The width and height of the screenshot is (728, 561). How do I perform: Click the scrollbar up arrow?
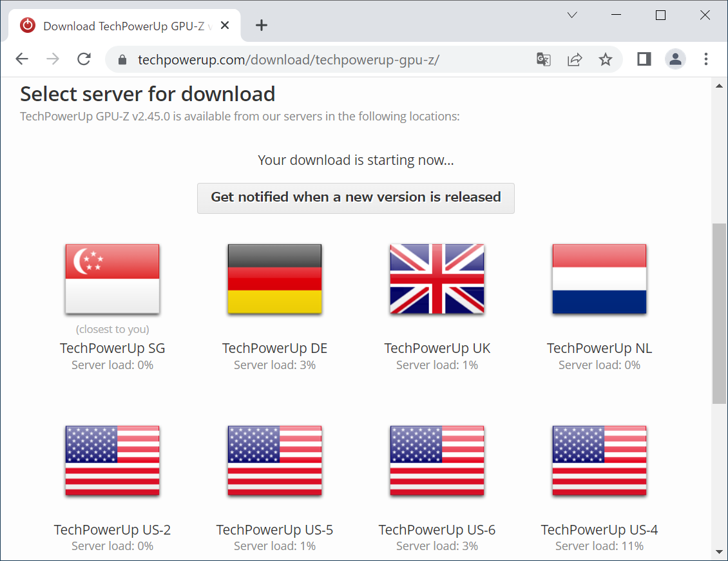(x=719, y=86)
